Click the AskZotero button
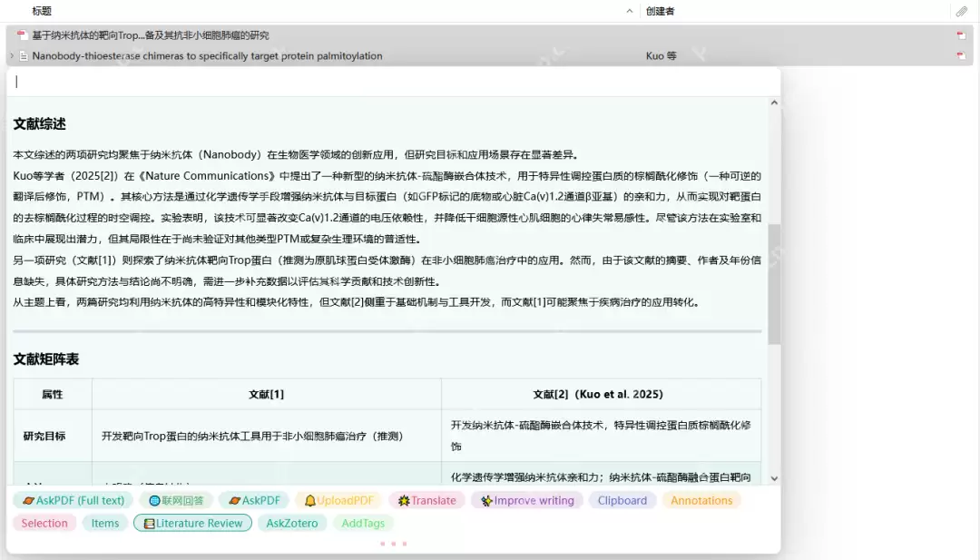Viewport: 980px width, 560px height. 291,523
